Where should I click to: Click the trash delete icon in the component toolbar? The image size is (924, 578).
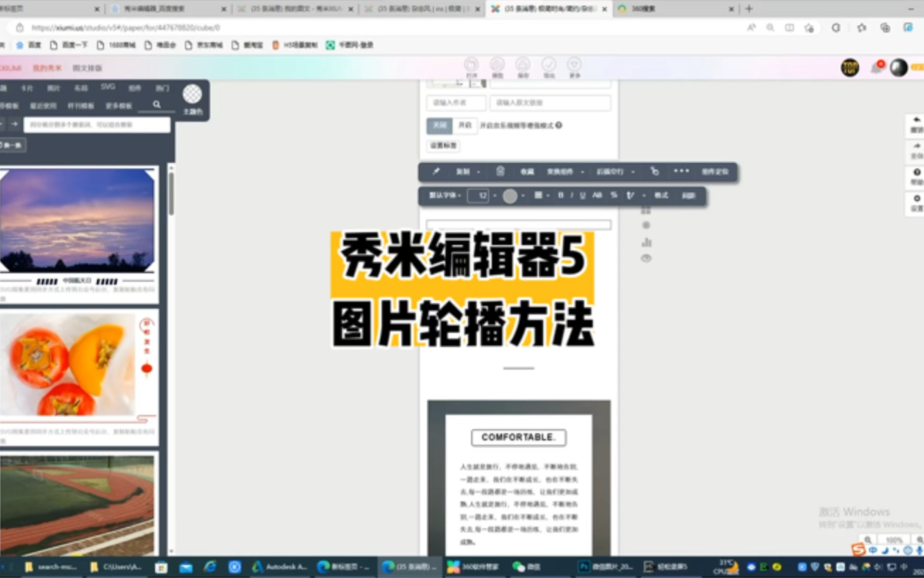coord(500,171)
